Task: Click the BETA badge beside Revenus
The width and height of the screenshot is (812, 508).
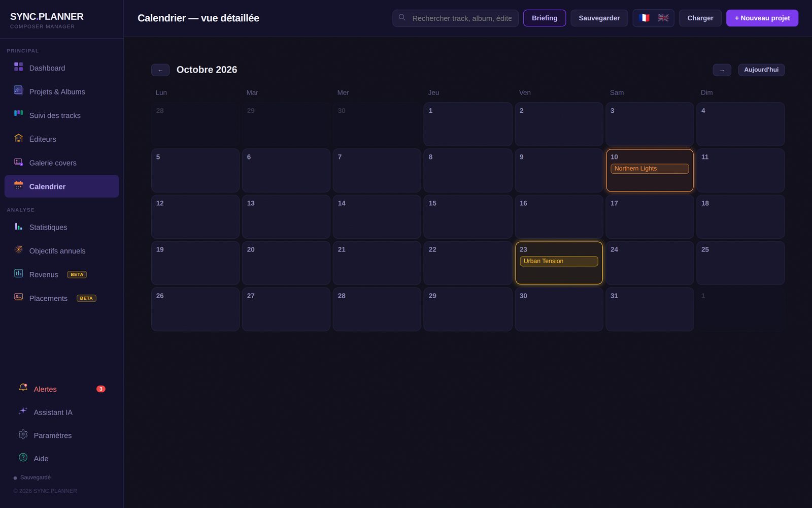Action: (x=77, y=275)
